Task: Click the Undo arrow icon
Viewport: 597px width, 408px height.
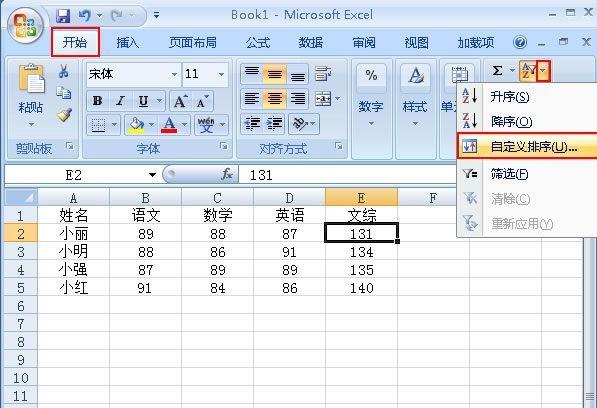Action: point(85,16)
